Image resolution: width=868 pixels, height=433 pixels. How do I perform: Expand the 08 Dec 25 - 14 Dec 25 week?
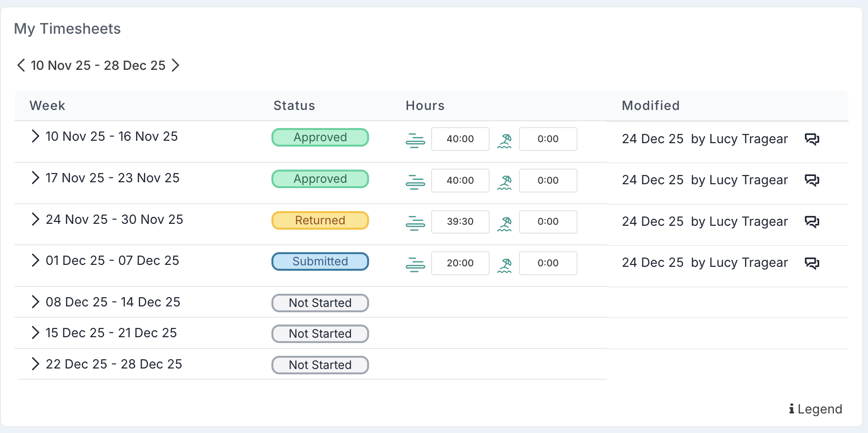[35, 302]
